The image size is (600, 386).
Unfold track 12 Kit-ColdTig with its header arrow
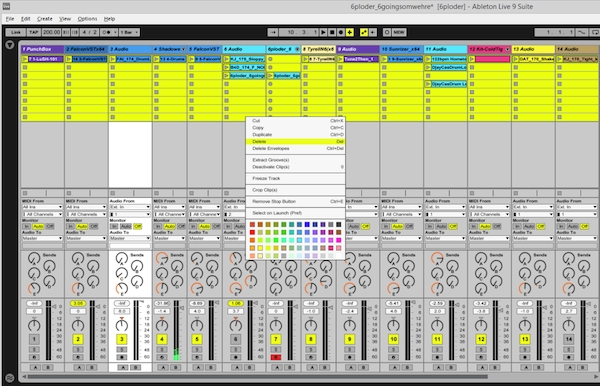(508, 49)
